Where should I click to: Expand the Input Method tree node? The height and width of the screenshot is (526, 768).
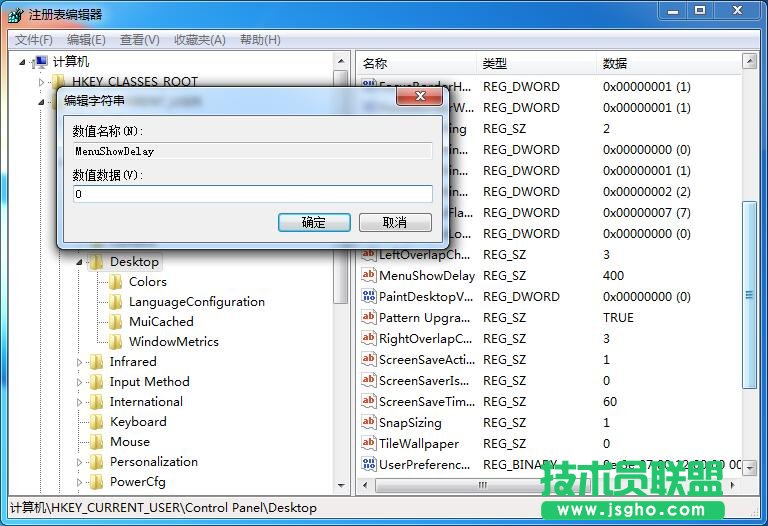click(x=81, y=382)
